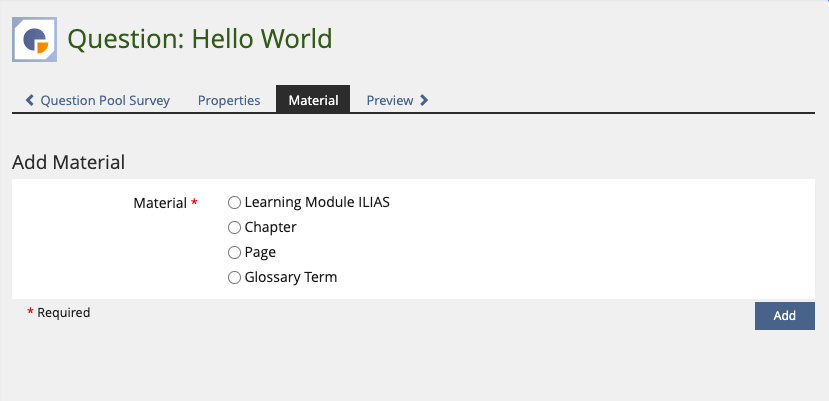
Task: Click the survey question icon beside the title
Action: point(34,40)
